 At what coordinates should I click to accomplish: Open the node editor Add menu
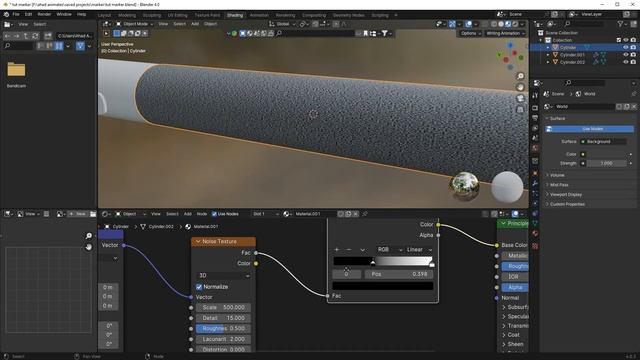tap(188, 214)
